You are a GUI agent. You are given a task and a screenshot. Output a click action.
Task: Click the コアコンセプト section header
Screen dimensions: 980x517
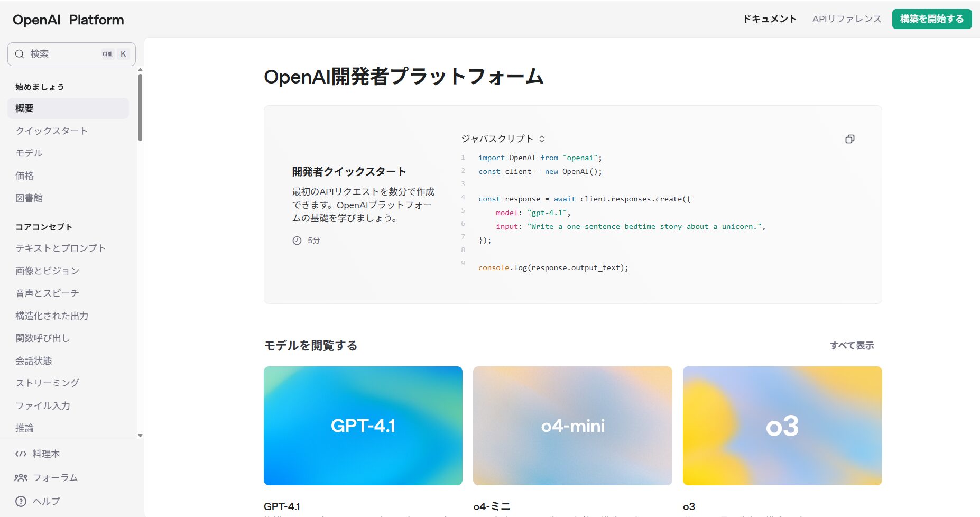44,227
